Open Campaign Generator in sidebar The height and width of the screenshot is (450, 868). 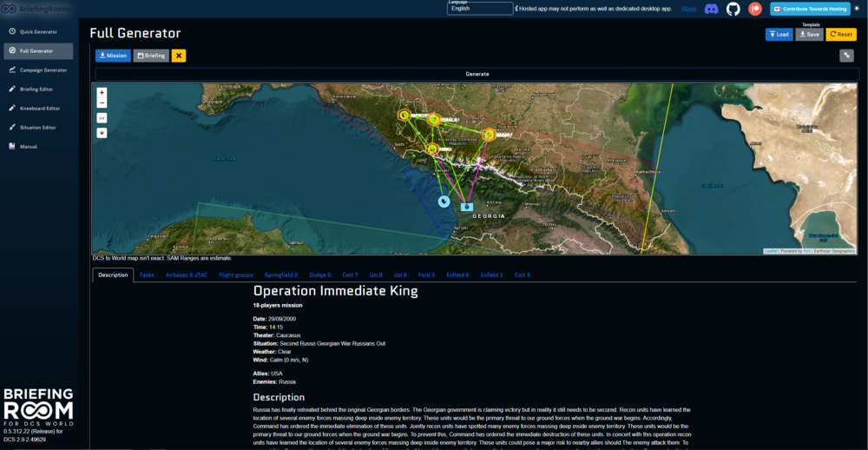click(38, 69)
